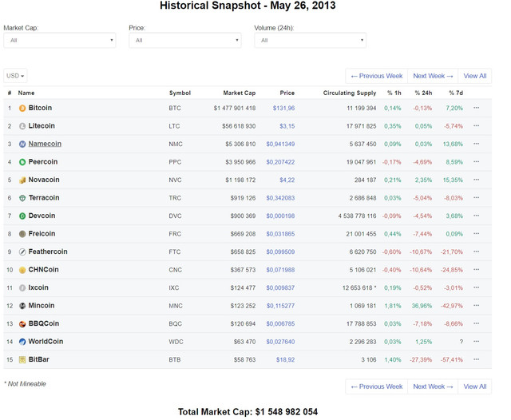The height and width of the screenshot is (420, 511).
Task: Sort table by Symbol column header
Action: coord(180,93)
